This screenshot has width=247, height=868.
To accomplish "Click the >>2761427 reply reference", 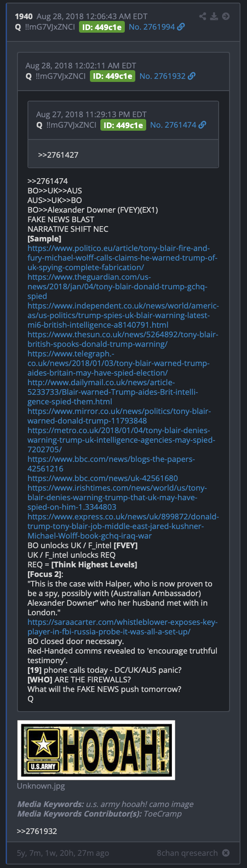I will 58,155.
